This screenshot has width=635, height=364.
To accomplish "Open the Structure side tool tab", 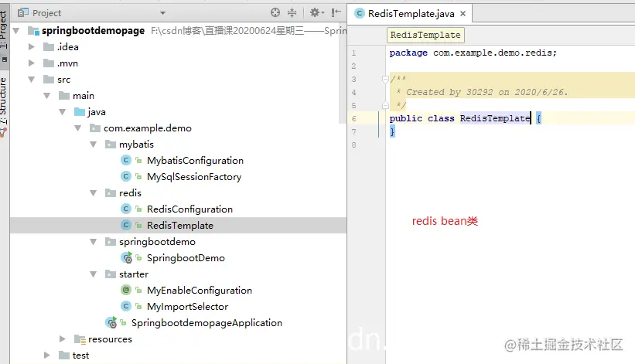I will [4, 106].
